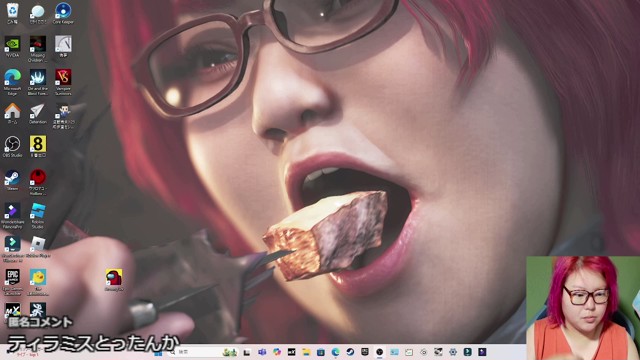Select the yellow duck game icon
Image resolution: width=640 pixels, height=360 pixels.
38,282
